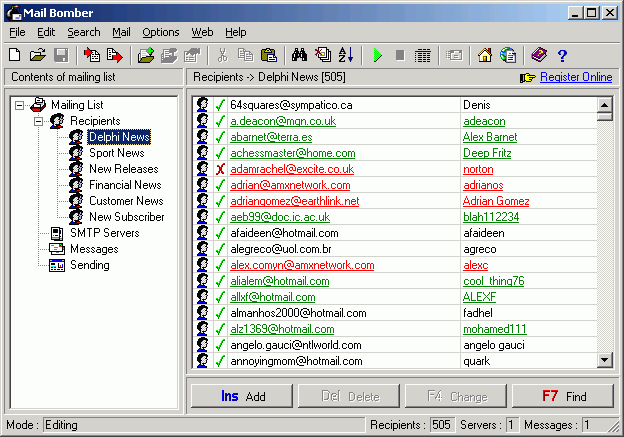Click the A-Z sort toolbar icon
The image size is (624, 437).
coord(346,55)
